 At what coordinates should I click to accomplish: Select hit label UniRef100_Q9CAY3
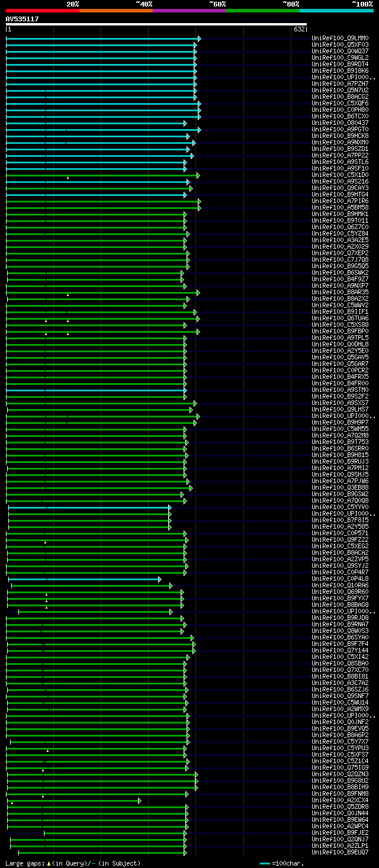340,188
